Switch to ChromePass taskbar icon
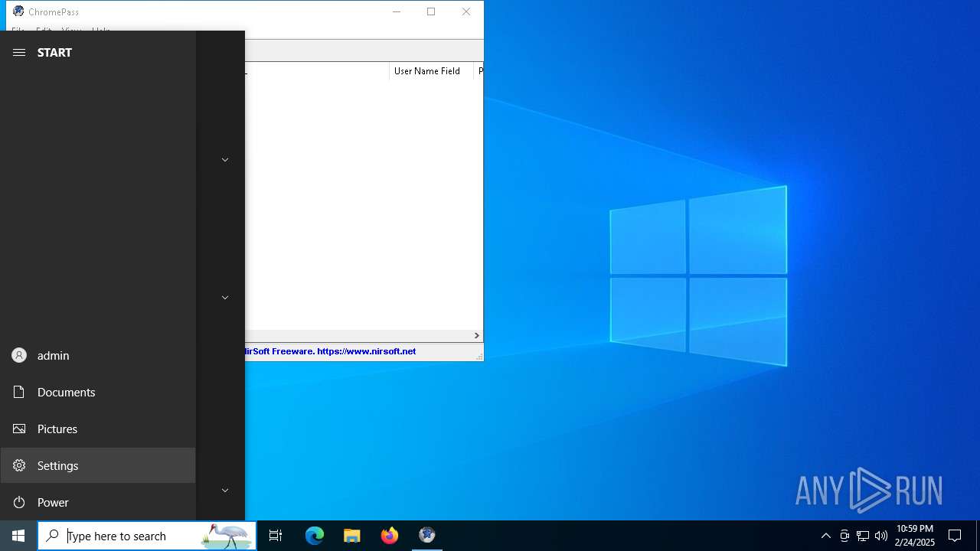This screenshot has height=551, width=980. coord(427,536)
